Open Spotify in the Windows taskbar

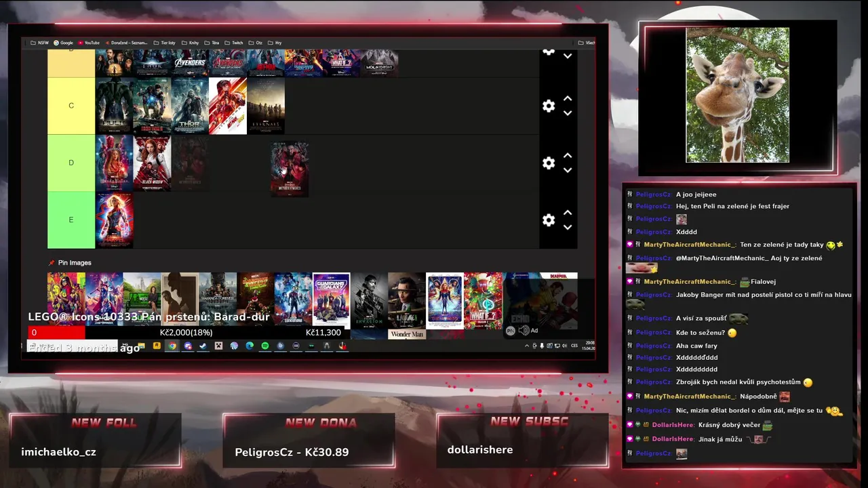click(265, 346)
